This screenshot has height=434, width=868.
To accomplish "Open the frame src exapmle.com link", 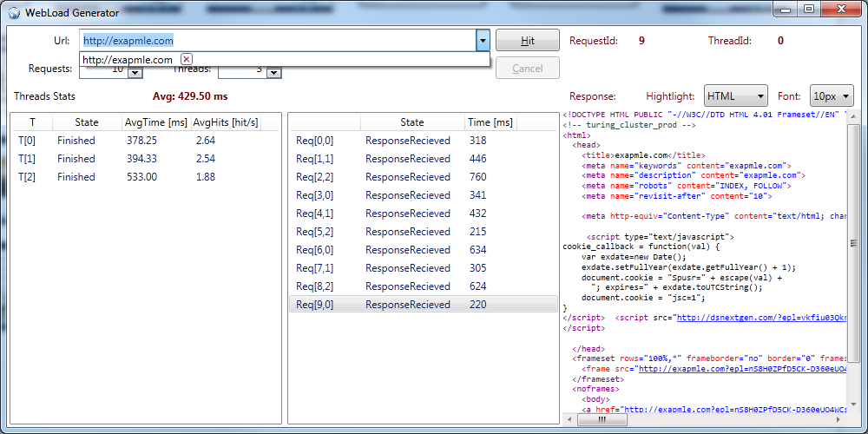I will click(x=742, y=369).
